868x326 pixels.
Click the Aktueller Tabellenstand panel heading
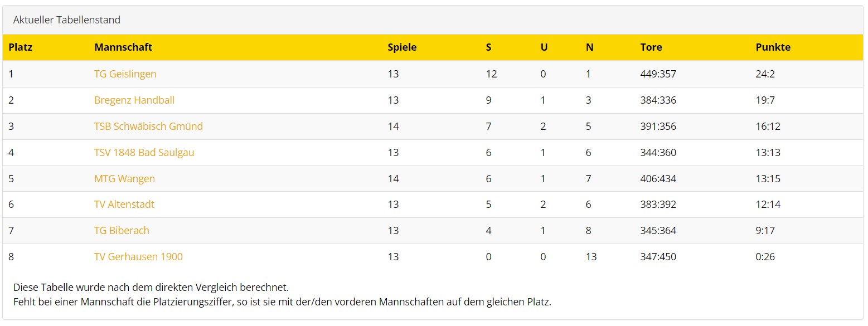point(67,20)
